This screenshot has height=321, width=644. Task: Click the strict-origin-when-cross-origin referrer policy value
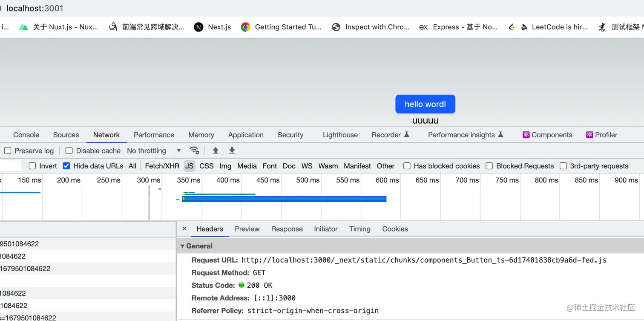tap(313, 311)
